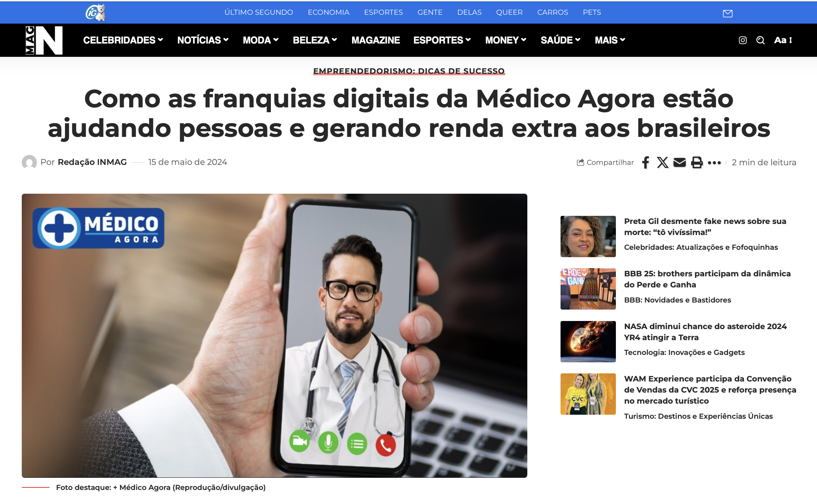Image resolution: width=817 pixels, height=504 pixels.
Task: Open the envelope newsletter icon in top bar
Action: pyautogui.click(x=727, y=14)
